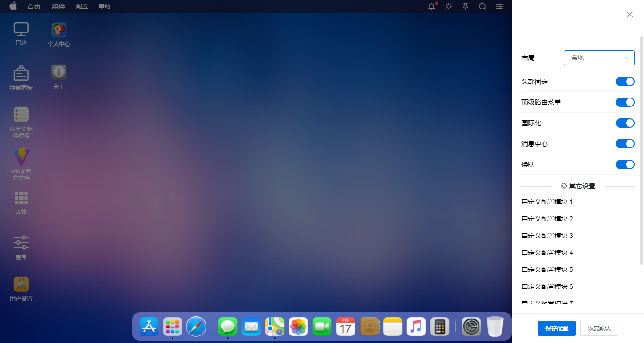
Task: Click the notification bell in the top bar
Action: click(431, 7)
